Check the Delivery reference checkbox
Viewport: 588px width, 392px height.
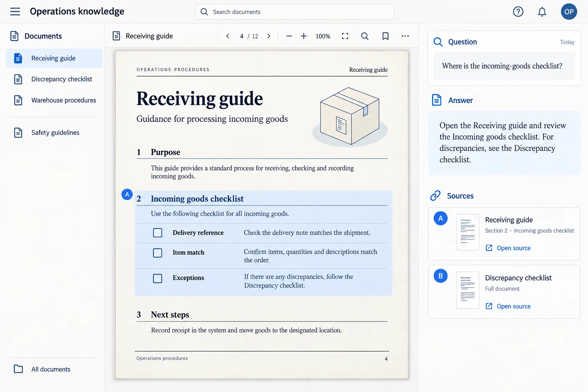pos(158,233)
